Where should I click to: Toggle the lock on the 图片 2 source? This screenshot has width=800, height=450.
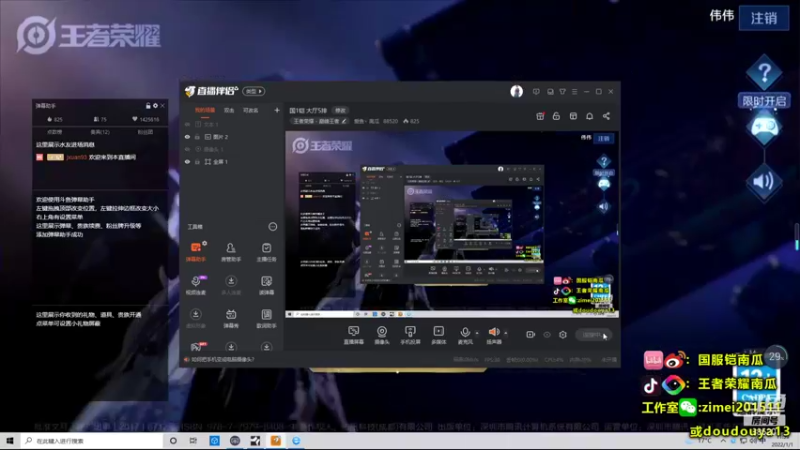197,137
